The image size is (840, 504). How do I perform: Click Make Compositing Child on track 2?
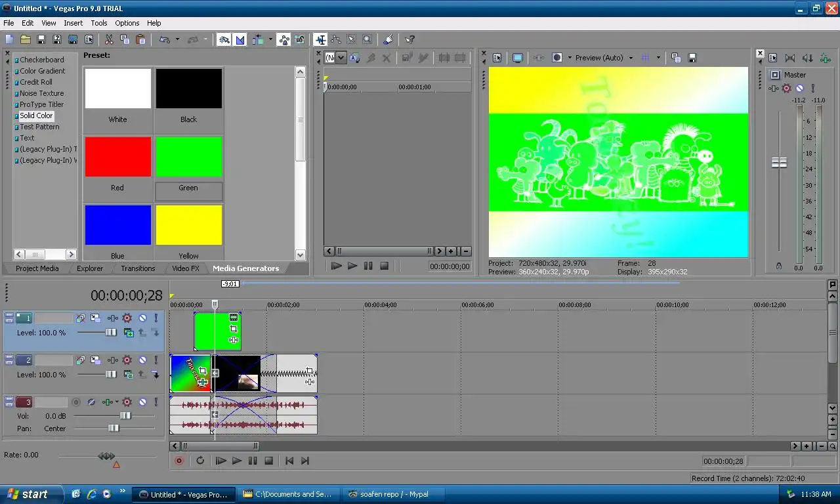(156, 375)
